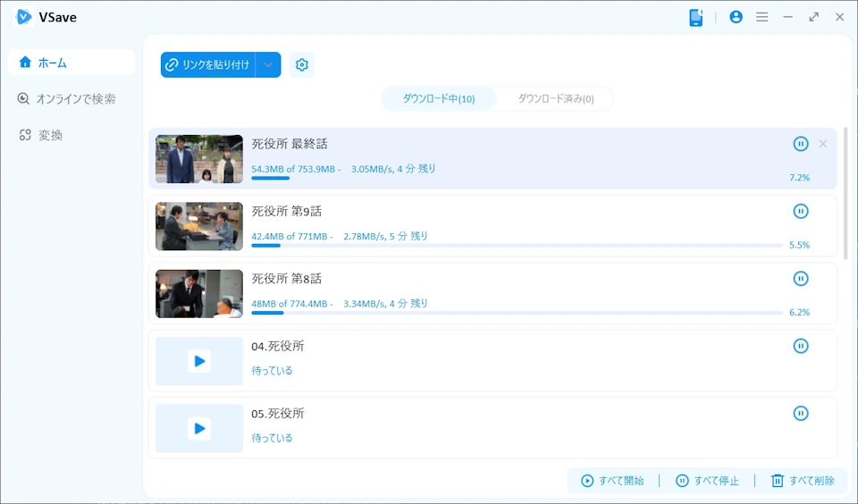Screen dimensions: 858x504
Task: Pause the 死役所 第8話 download
Action: 801,279
